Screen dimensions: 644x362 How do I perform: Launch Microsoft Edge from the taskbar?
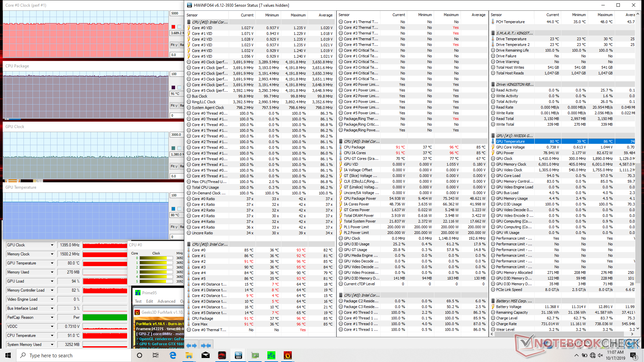pyautogui.click(x=173, y=355)
